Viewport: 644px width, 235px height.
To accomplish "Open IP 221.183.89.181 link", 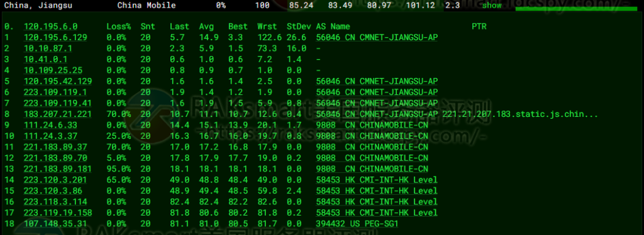I will click(x=58, y=169).
